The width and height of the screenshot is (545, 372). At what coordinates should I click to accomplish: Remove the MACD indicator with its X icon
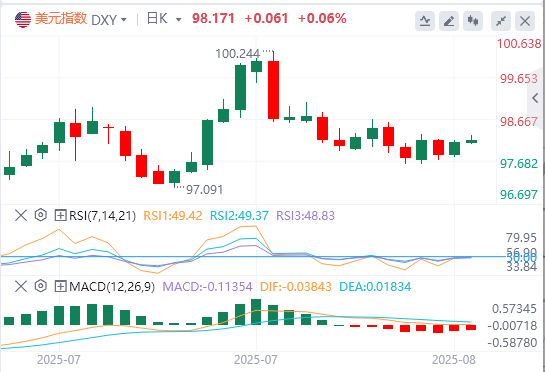[21, 286]
